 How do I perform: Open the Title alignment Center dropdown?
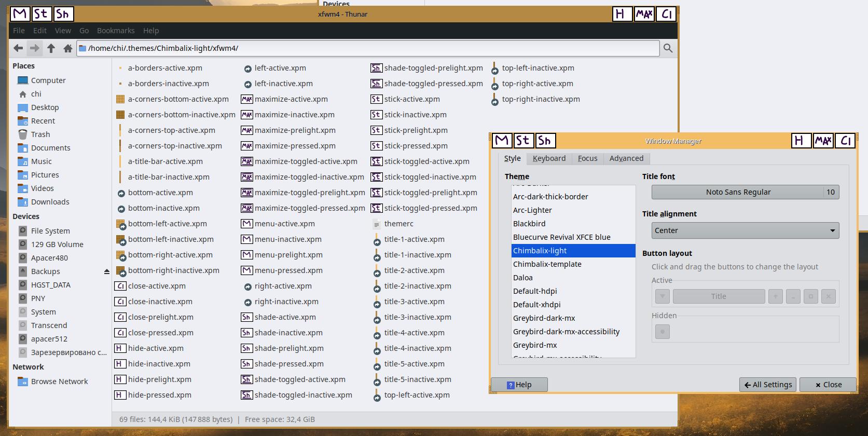pos(745,230)
